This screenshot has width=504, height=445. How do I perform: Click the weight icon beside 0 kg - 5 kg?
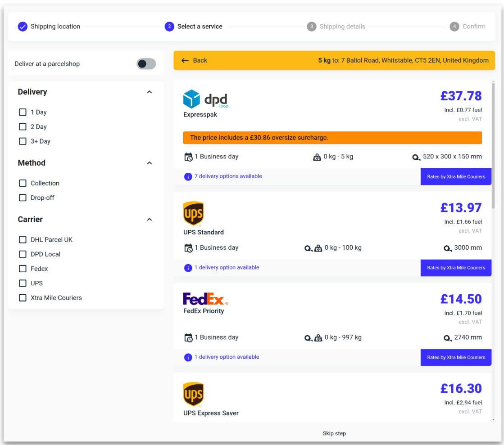[x=317, y=157]
